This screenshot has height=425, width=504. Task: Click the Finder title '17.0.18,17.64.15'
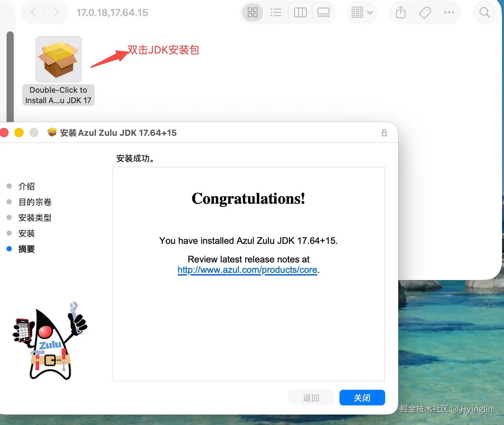112,13
